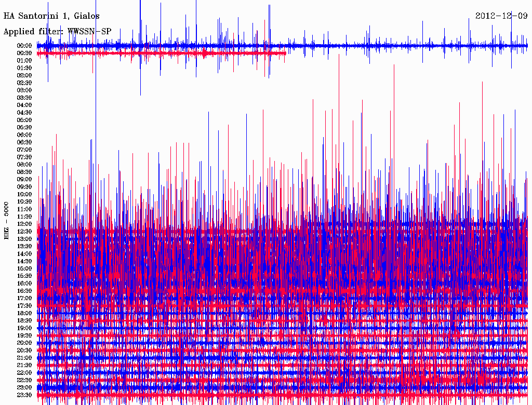Select the 12:00 time row label
This screenshot has width=532, height=405.
coord(24,224)
